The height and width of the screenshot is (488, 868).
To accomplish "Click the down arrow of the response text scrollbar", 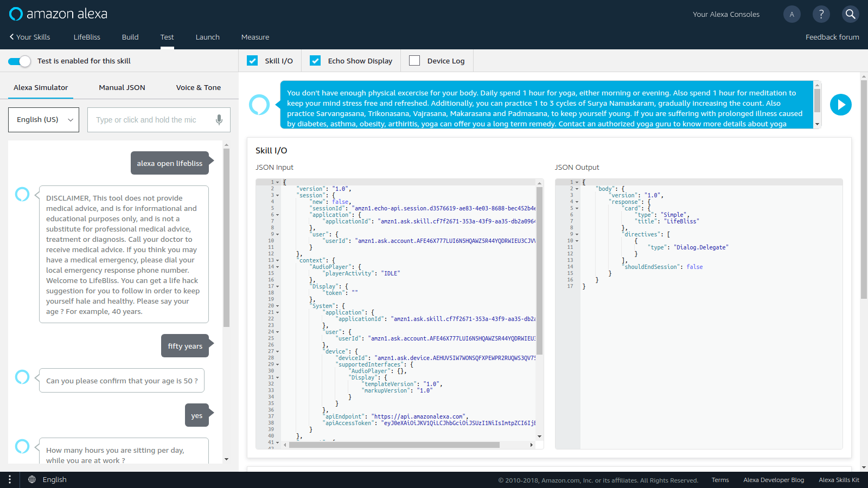I will pyautogui.click(x=818, y=124).
